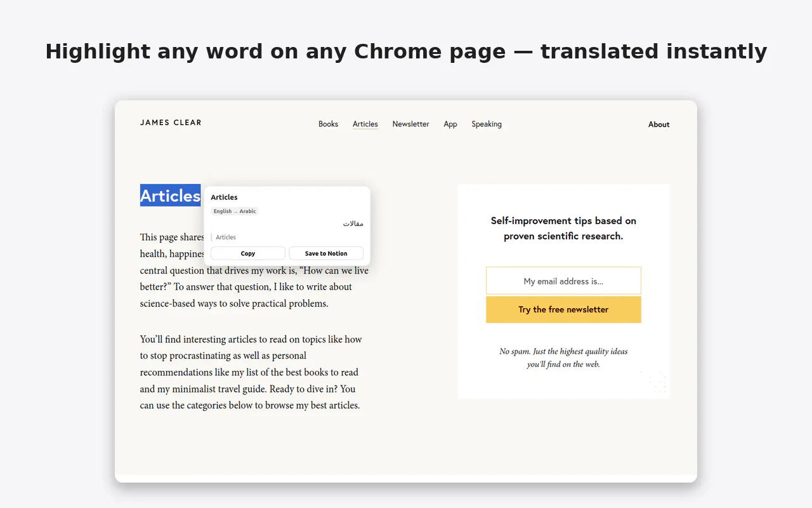Click the email address input field
Screen dimensions: 812x508
pos(563,281)
